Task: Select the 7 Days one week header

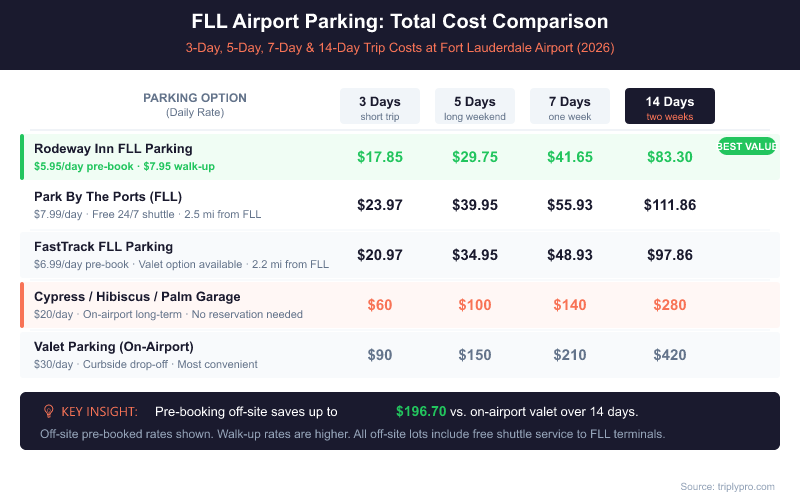Action: (570, 107)
